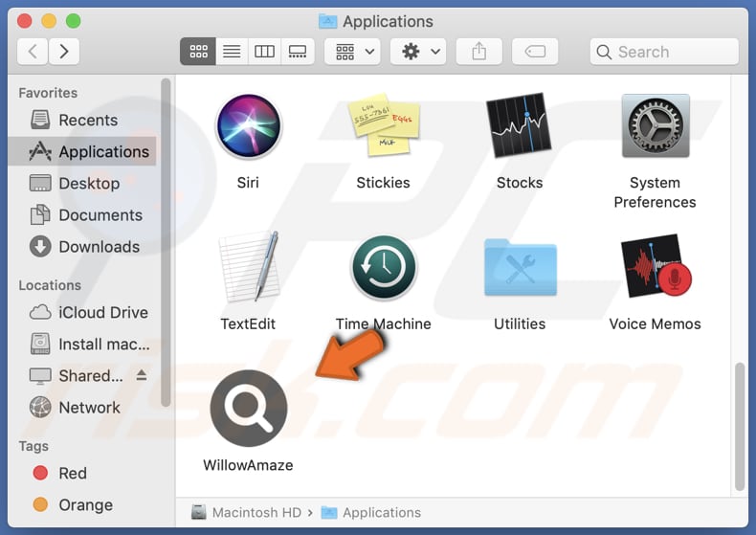Click the main file area scrollbar
The width and height of the screenshot is (756, 535).
pos(740,427)
